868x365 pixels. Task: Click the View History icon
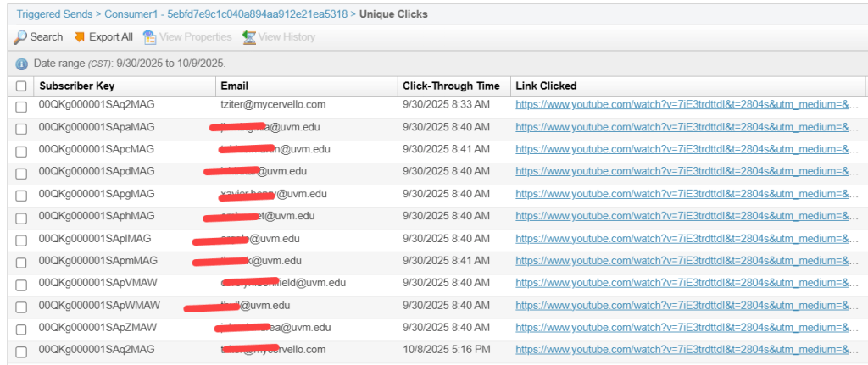[248, 37]
